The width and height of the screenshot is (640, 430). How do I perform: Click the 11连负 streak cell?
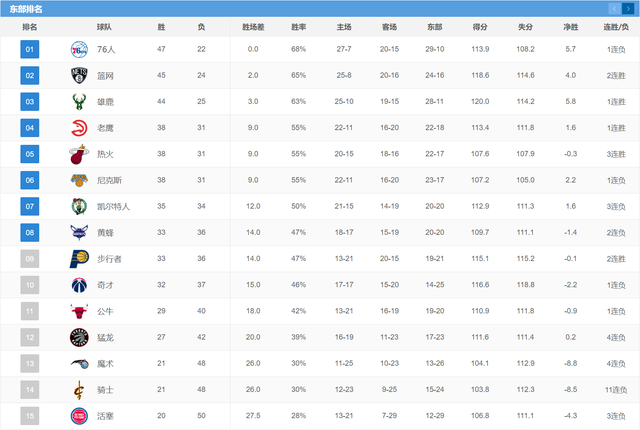click(x=616, y=390)
